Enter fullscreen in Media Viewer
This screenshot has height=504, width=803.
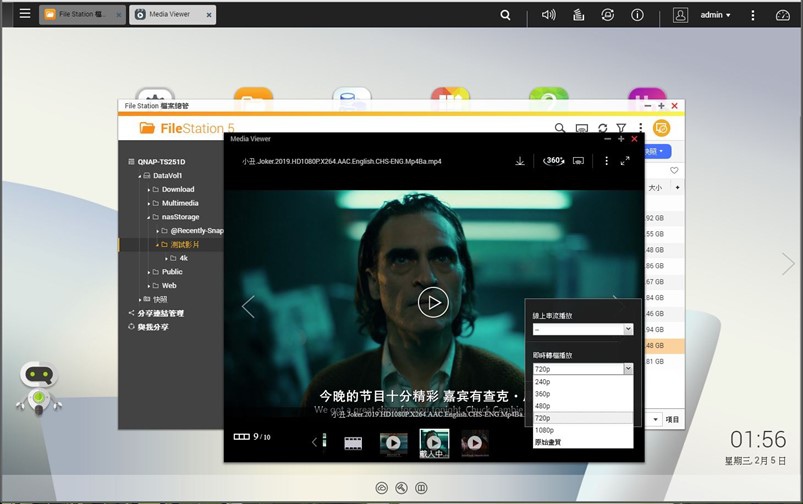pyautogui.click(x=625, y=161)
